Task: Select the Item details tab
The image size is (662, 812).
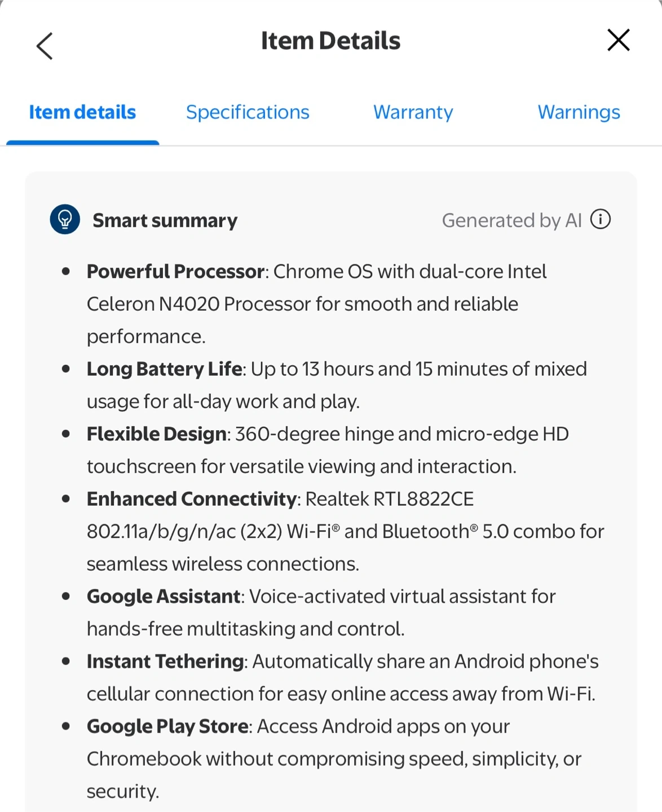Action: point(82,112)
